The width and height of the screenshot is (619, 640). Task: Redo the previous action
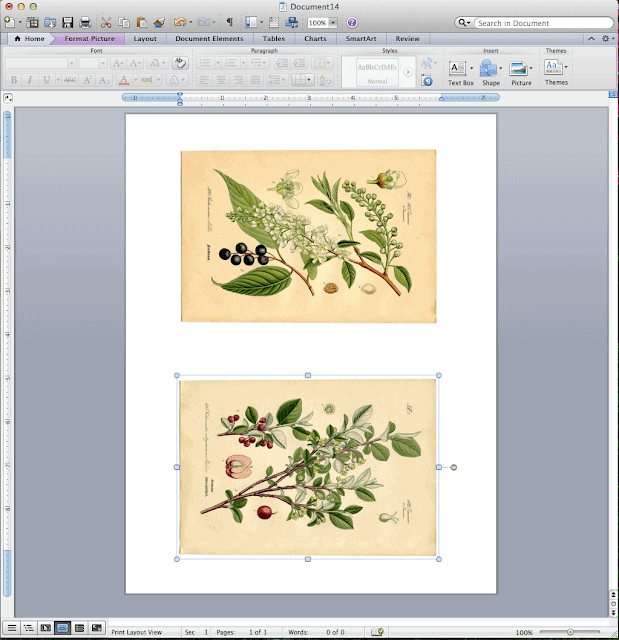203,22
